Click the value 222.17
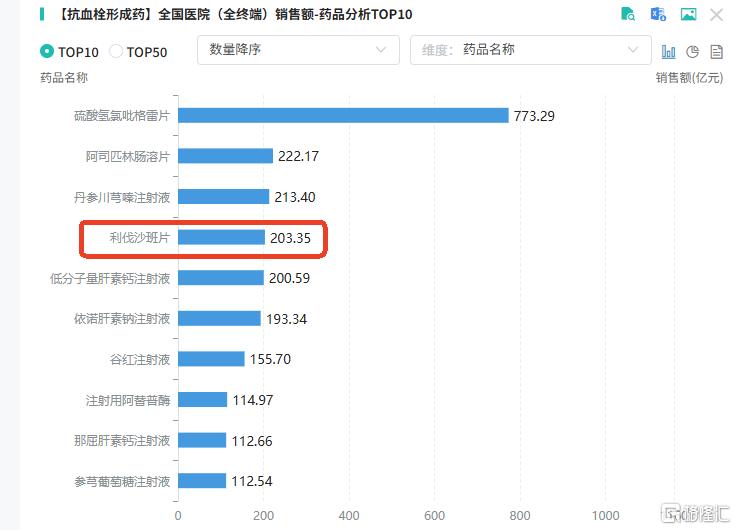Viewport: 736px width, 530px height. tap(299, 156)
